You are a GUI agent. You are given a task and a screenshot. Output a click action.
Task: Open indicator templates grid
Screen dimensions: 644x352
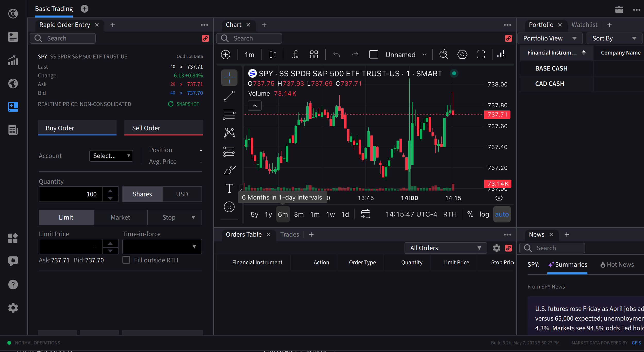point(314,55)
